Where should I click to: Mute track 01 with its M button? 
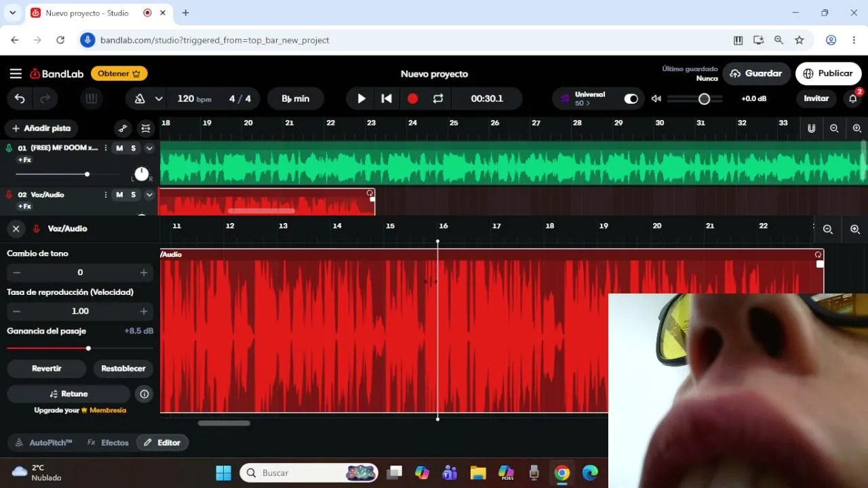tap(119, 148)
